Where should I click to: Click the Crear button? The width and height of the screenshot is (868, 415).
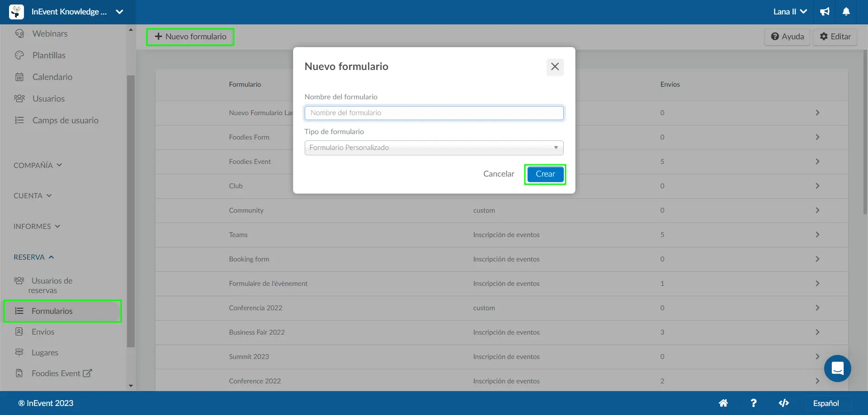point(545,174)
